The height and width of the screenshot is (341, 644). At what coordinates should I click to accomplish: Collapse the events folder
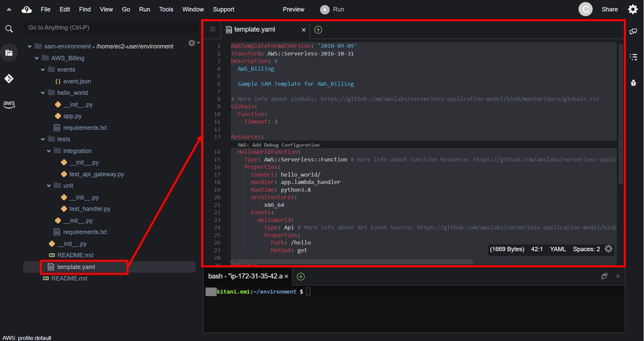click(x=43, y=70)
